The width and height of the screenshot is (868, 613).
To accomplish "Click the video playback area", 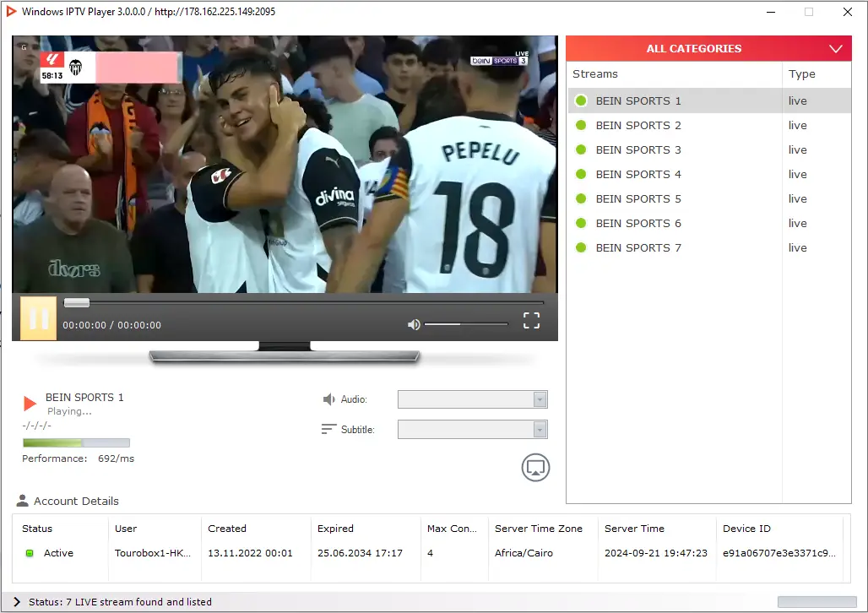I will point(285,165).
